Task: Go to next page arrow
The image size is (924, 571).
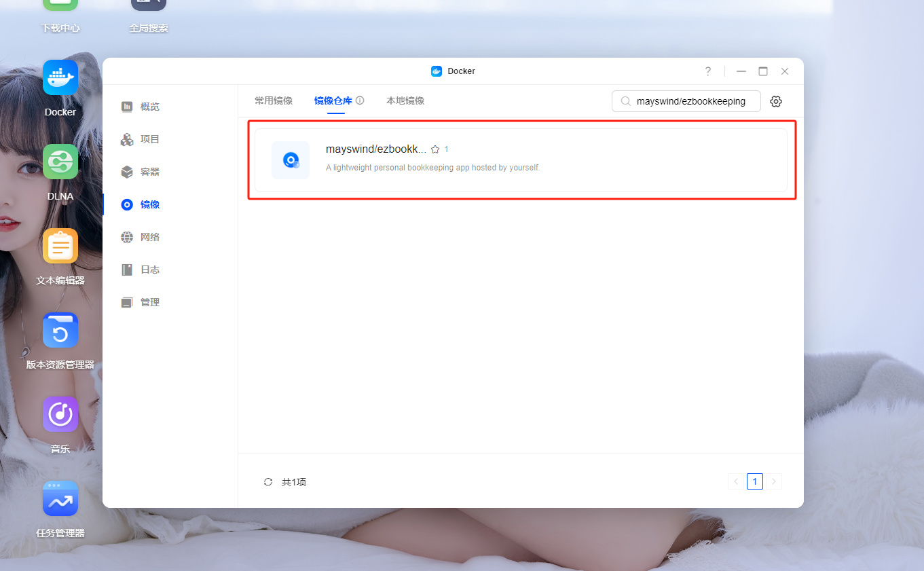Action: 774,481
